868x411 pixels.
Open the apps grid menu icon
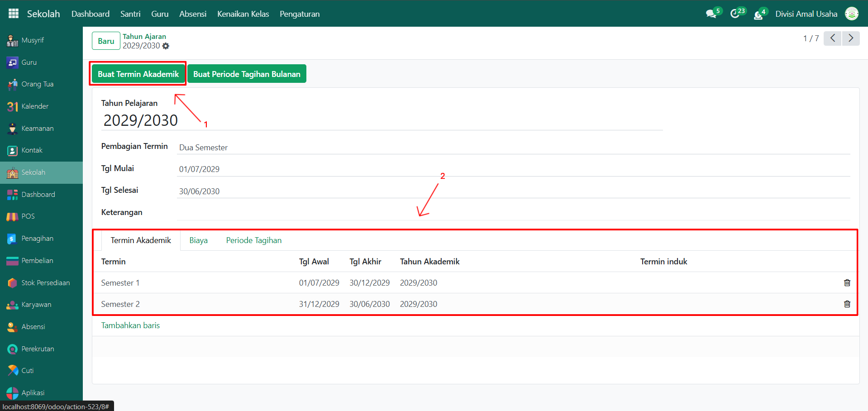pyautogui.click(x=14, y=14)
